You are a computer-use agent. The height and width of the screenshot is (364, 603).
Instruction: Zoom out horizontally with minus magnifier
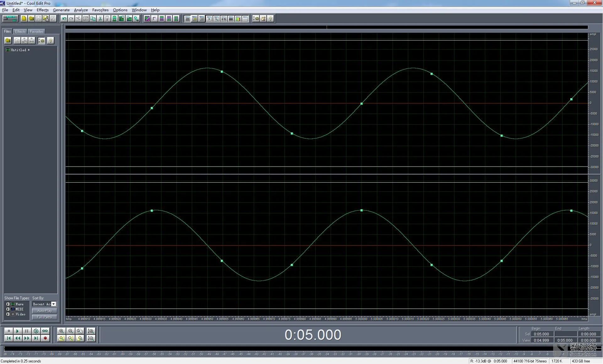pos(70,331)
